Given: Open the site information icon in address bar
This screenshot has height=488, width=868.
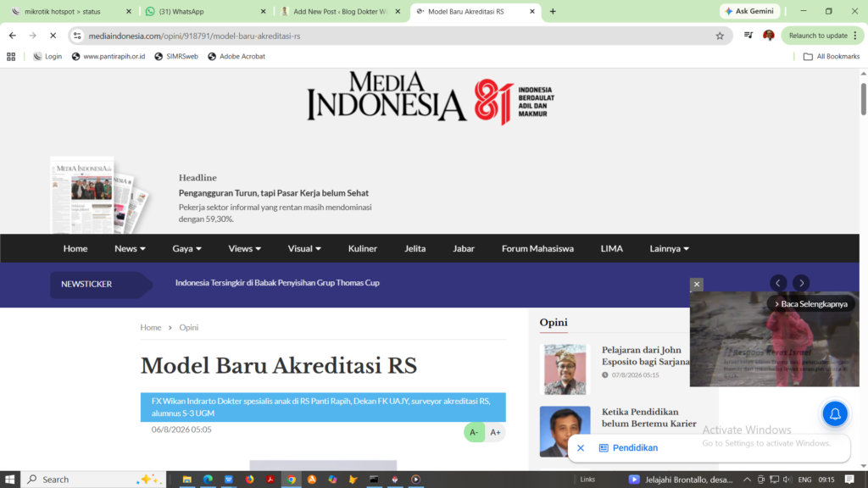Looking at the screenshot, I should pyautogui.click(x=77, y=36).
